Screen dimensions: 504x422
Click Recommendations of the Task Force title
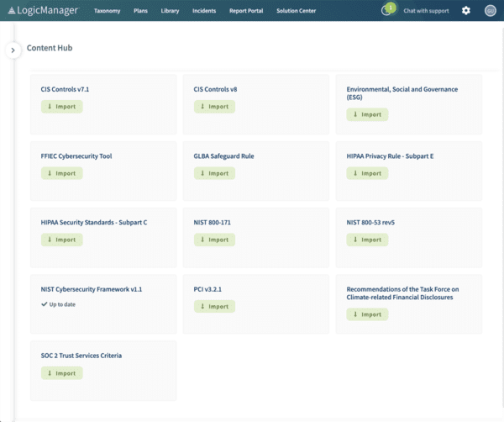402,293
